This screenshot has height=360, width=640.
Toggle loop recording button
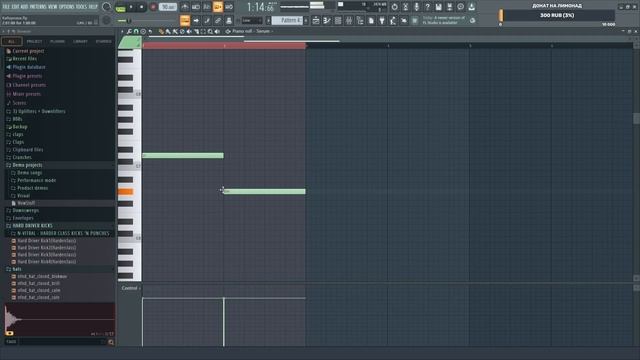click(x=229, y=7)
